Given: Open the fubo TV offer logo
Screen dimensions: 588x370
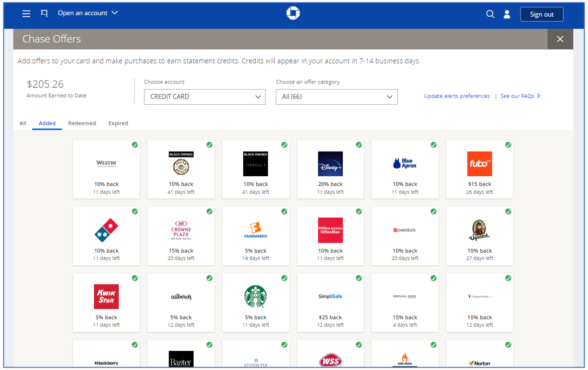Looking at the screenshot, I should pos(479,164).
